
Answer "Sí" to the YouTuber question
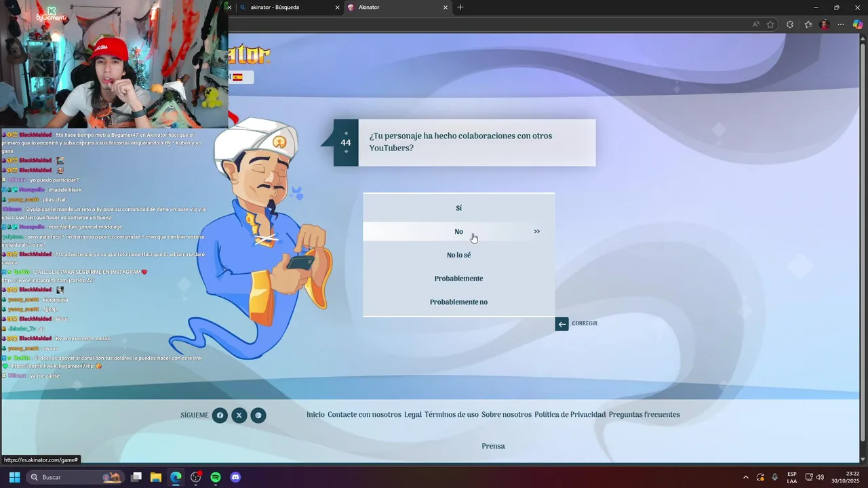click(x=458, y=208)
